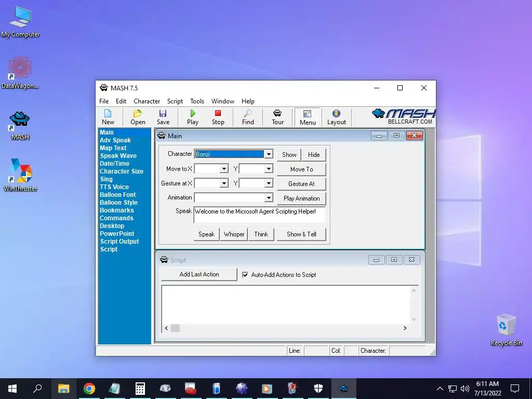Minimize the Main sub-window
This screenshot has width=532, height=399.
[x=379, y=136]
